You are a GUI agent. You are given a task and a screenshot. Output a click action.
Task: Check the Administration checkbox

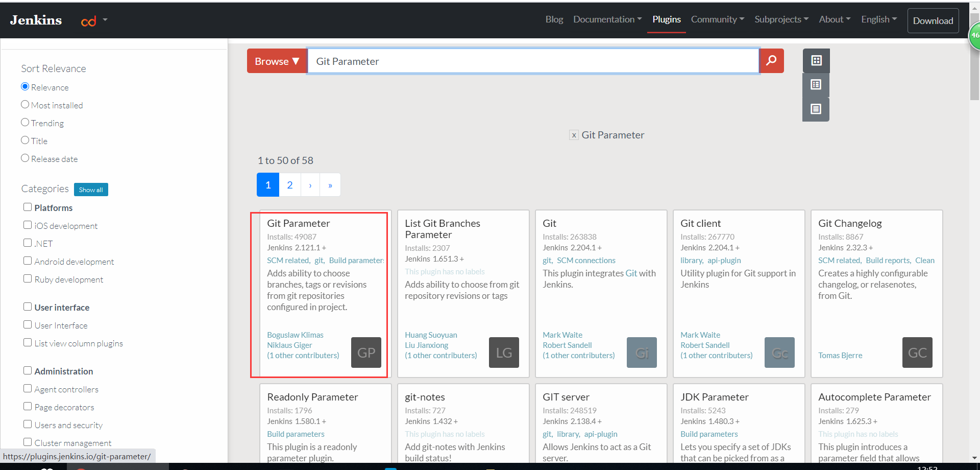pos(28,370)
